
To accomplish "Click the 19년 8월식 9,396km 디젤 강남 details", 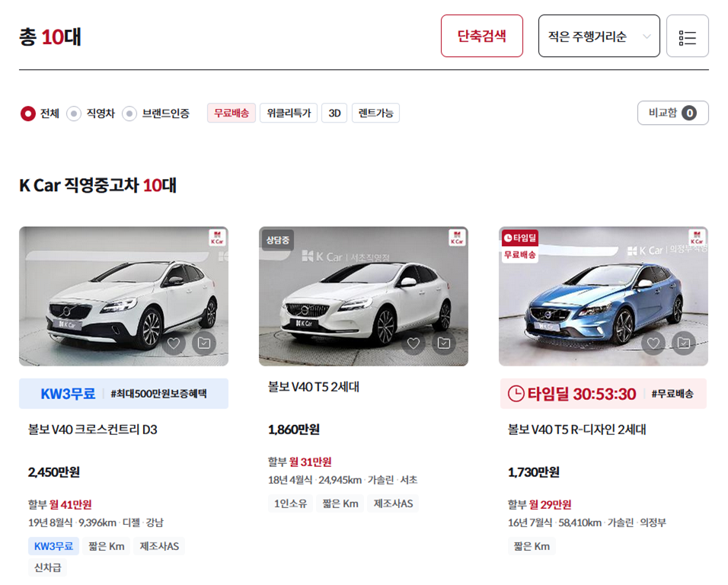I will [x=96, y=523].
